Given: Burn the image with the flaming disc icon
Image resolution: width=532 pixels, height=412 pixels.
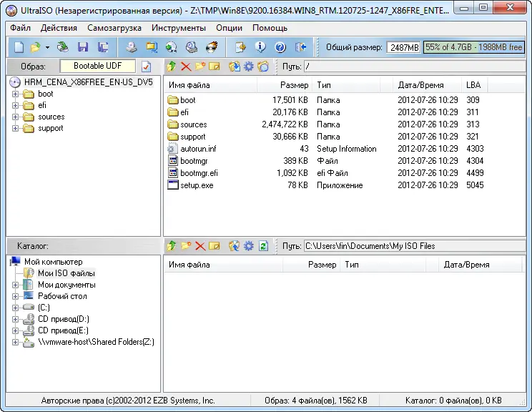Looking at the screenshot, I should [212, 47].
